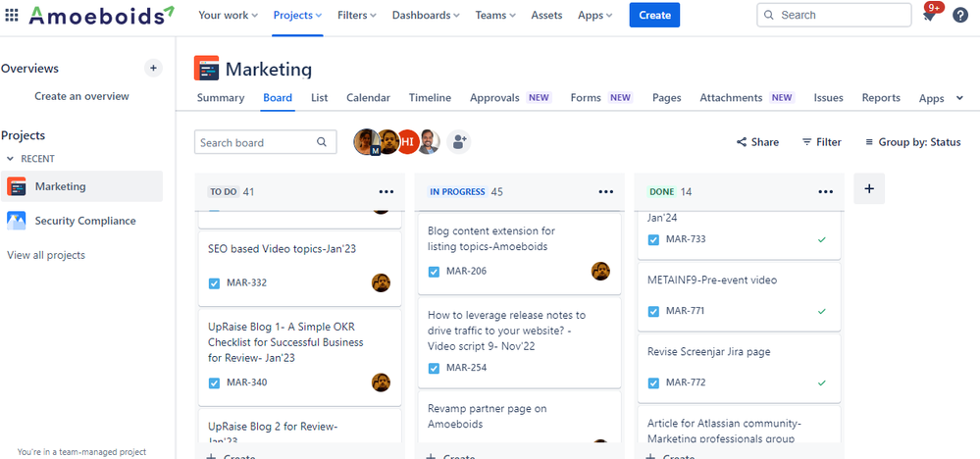Select the fourth user avatar filter

429,142
